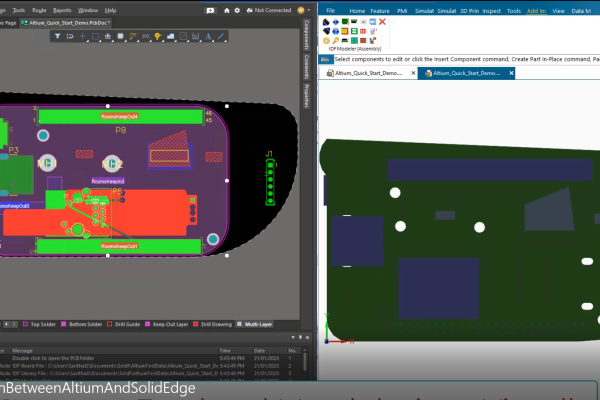This screenshot has height=400, width=600.
Task: Activate the Drill Drawing layer
Action: (217, 325)
